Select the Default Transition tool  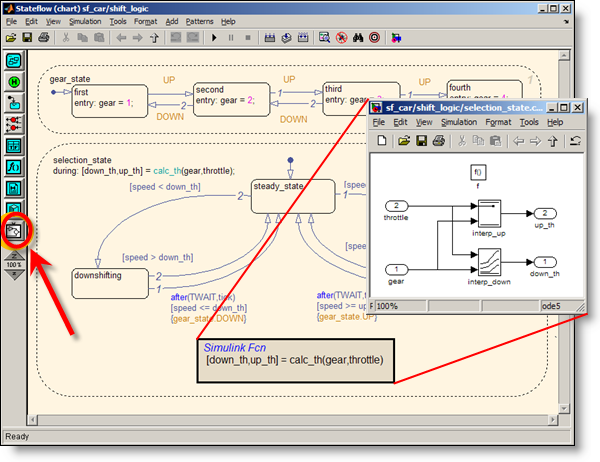[15, 102]
